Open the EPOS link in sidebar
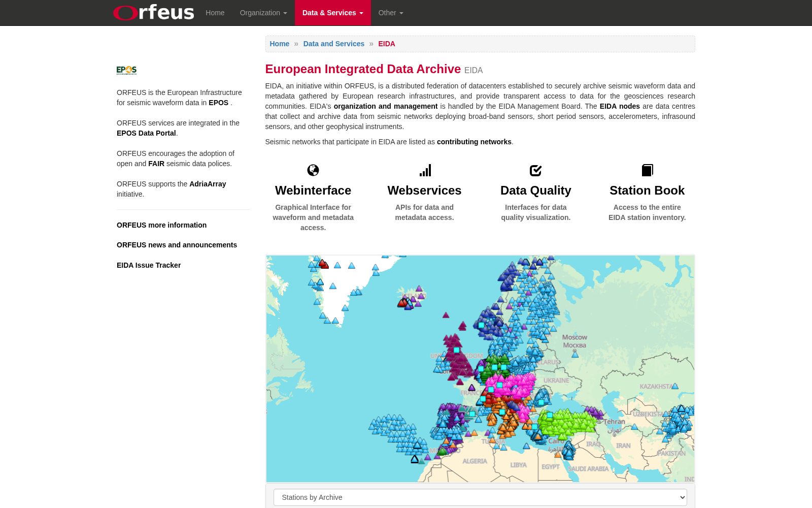Screen dimensions: 812x508 [219, 103]
